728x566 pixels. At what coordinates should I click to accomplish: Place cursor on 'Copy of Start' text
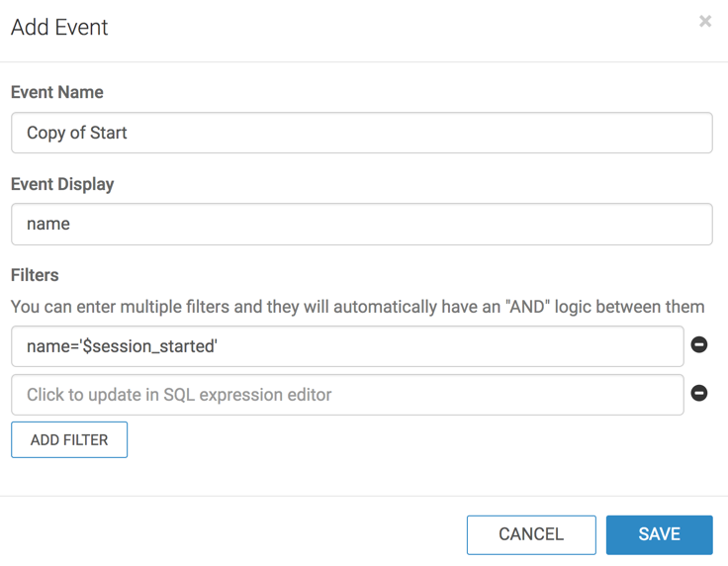77,133
